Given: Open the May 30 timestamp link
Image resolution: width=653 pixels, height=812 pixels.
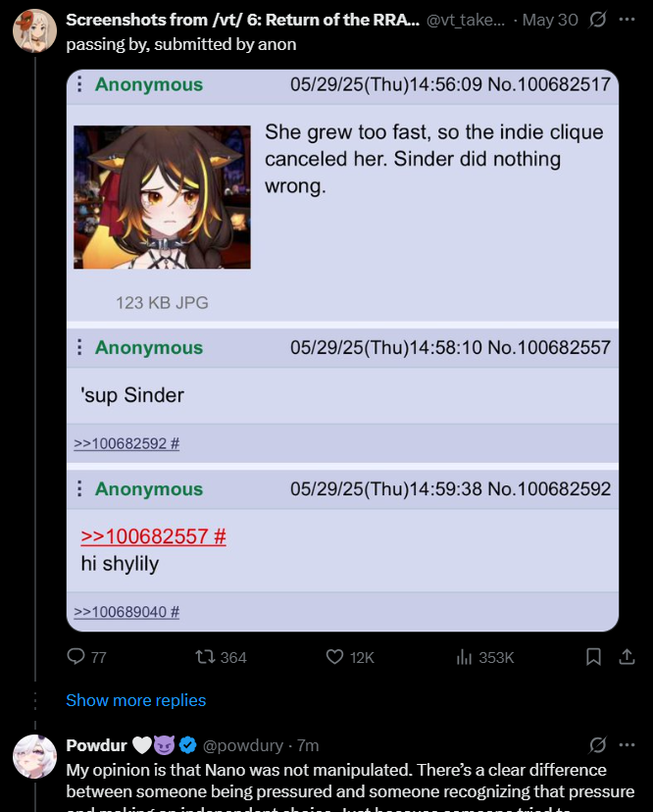Looking at the screenshot, I should [x=550, y=20].
